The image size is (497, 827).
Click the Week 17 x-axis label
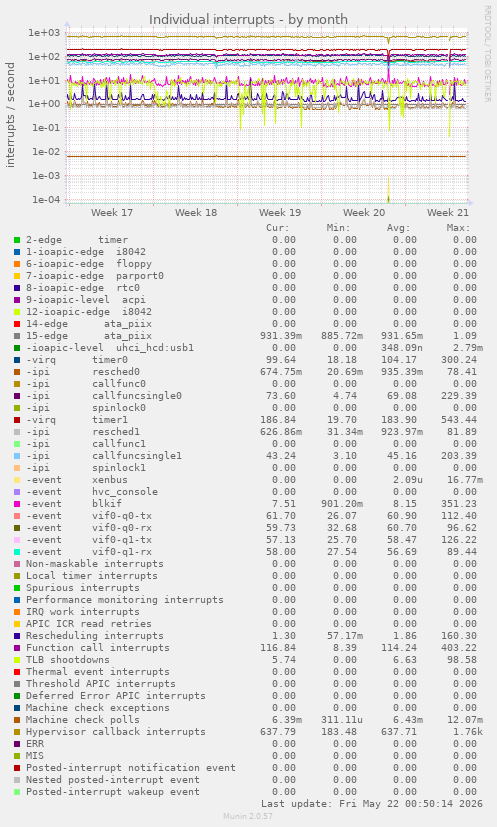[112, 213]
